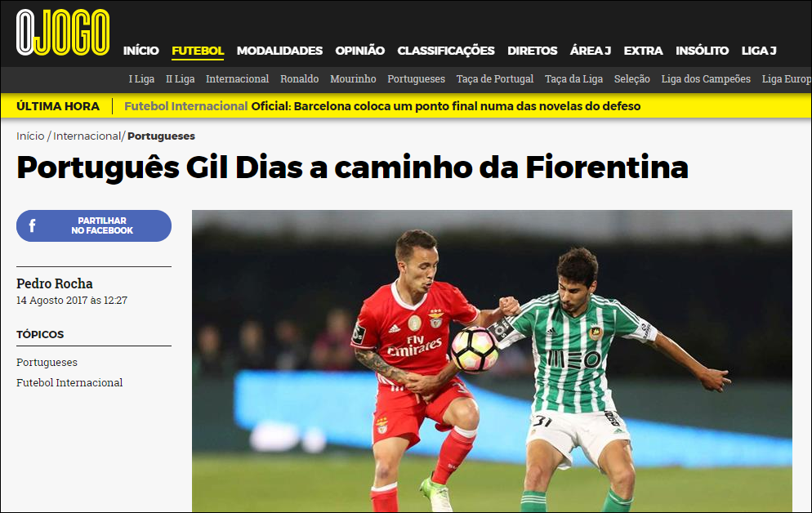Image resolution: width=812 pixels, height=513 pixels.
Task: Go to the OPINIÃO section
Action: tap(360, 51)
